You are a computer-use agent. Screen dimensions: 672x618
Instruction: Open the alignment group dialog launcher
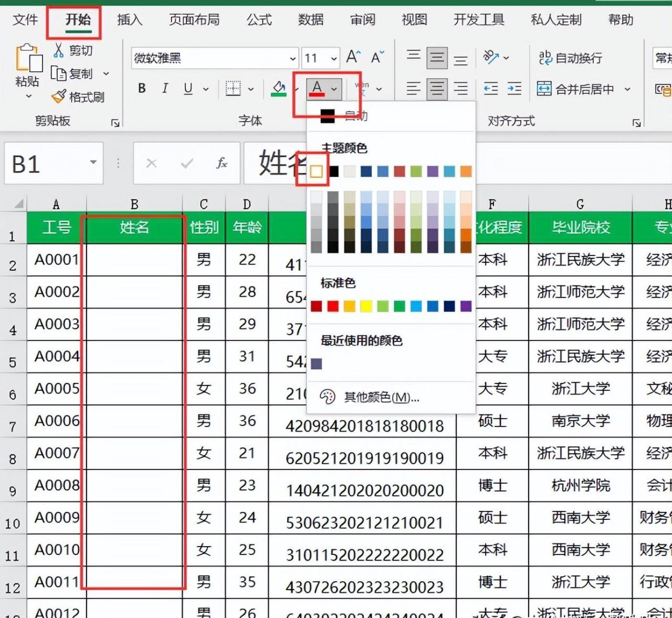636,123
